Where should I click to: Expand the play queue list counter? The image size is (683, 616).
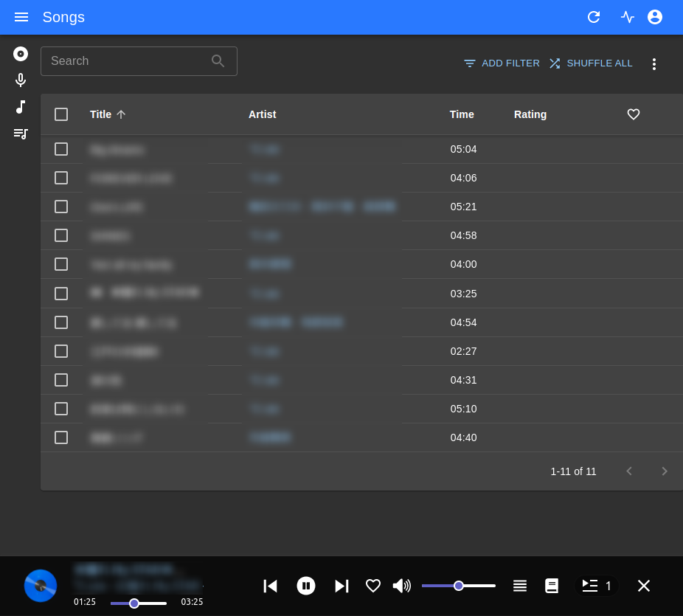tap(597, 586)
